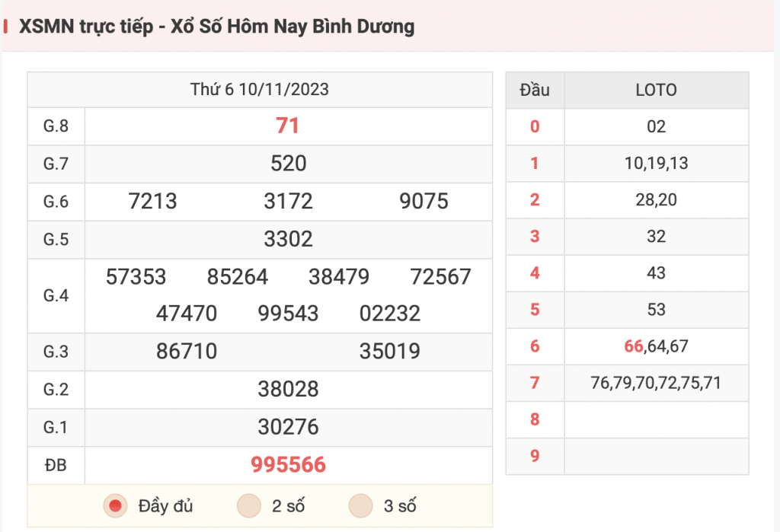Screen dimensions: 780x532
Task: Click the special prize number 995566
Action: click(288, 465)
